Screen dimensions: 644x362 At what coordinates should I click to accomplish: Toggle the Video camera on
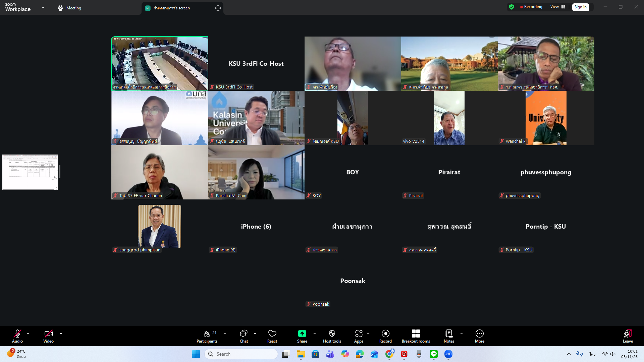point(48,334)
